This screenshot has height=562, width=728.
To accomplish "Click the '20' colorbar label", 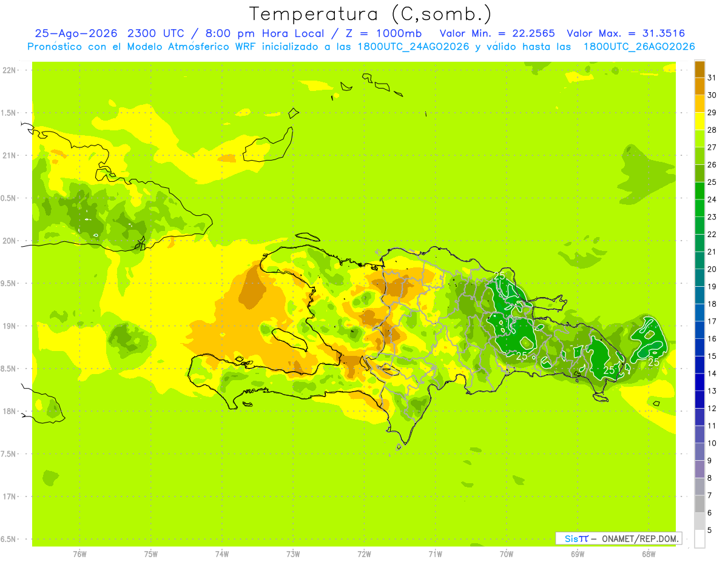I will (x=712, y=269).
